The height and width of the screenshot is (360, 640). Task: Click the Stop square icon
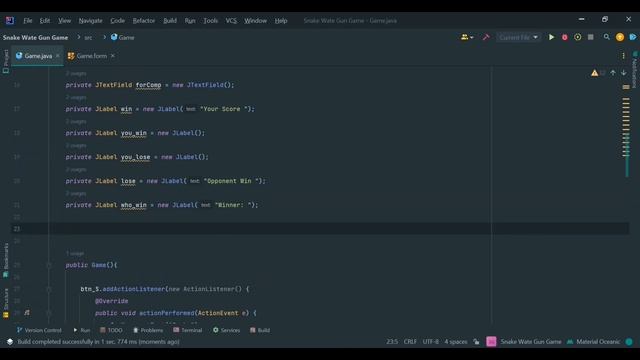591,37
